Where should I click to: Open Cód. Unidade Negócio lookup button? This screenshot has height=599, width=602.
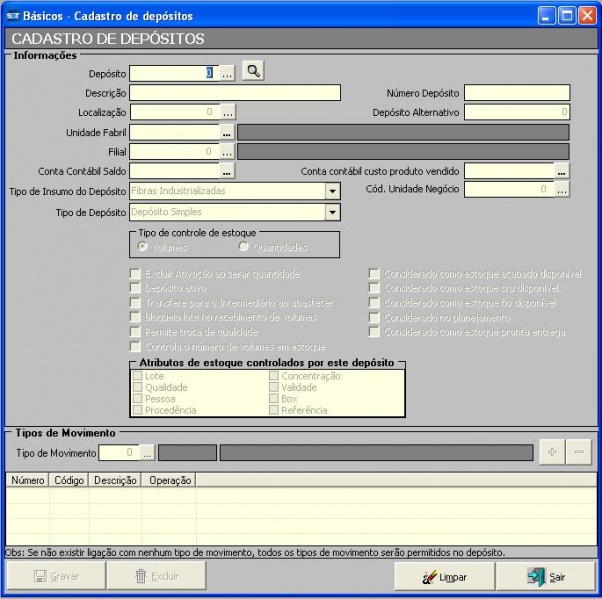pyautogui.click(x=562, y=189)
